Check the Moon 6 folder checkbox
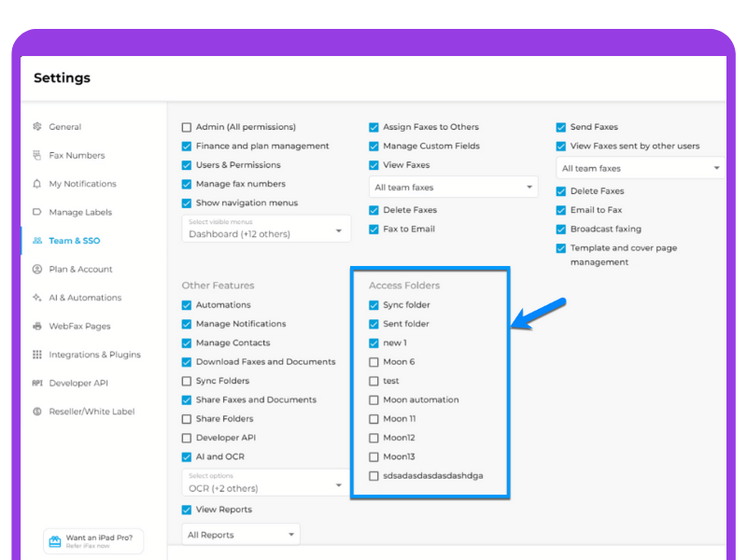The height and width of the screenshot is (560, 747). (x=373, y=361)
